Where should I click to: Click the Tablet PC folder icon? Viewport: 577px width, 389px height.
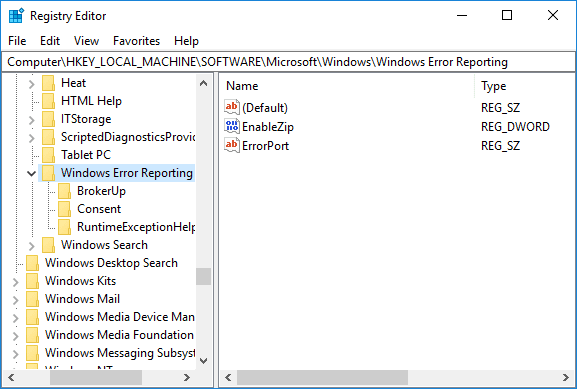[49, 155]
